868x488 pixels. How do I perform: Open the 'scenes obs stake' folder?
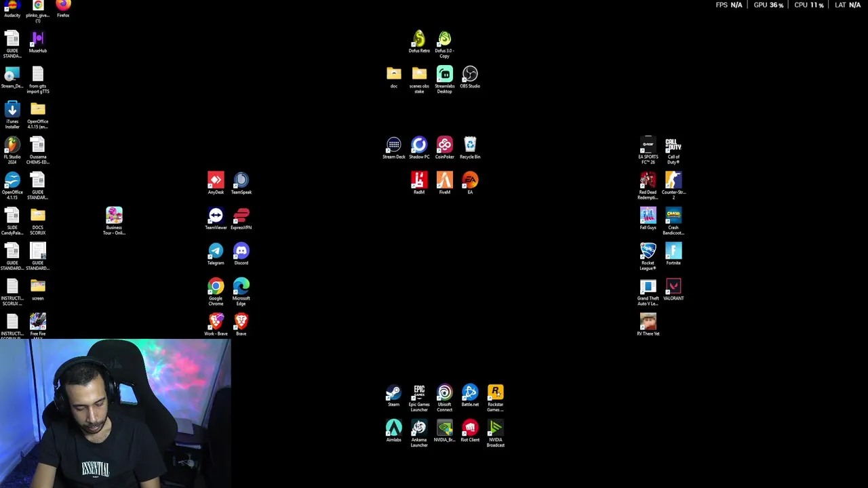tap(419, 79)
